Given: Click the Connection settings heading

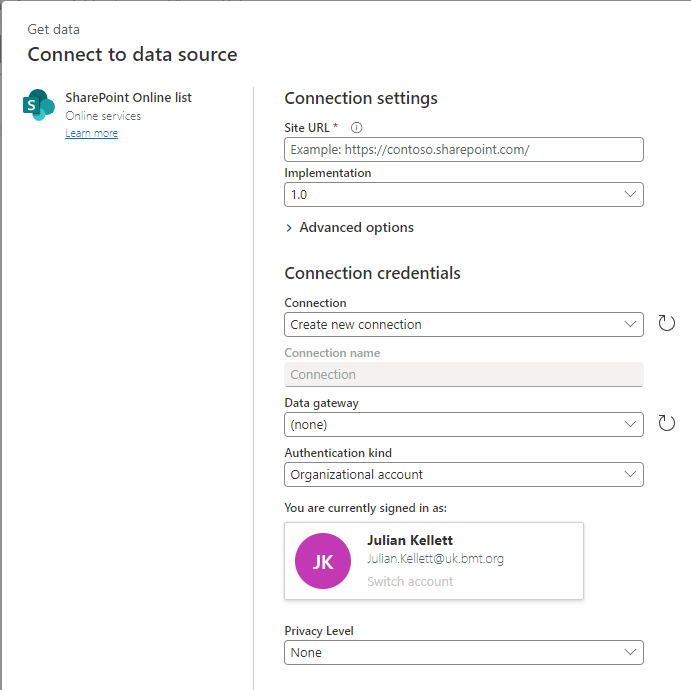Looking at the screenshot, I should coord(361,98).
